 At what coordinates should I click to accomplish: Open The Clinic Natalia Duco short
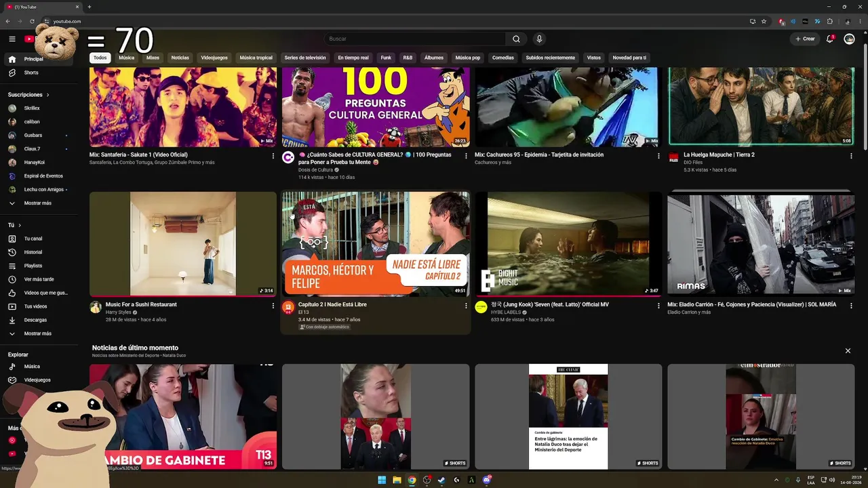point(568,417)
